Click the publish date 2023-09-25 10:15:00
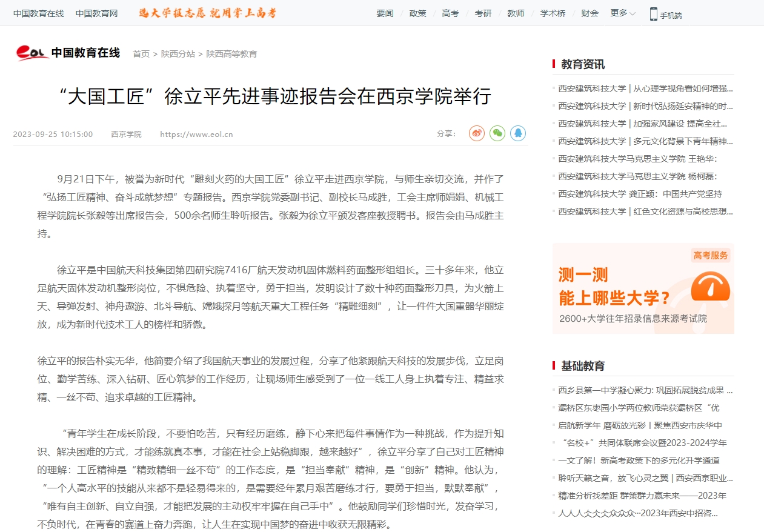This screenshot has height=532, width=764. coord(53,135)
